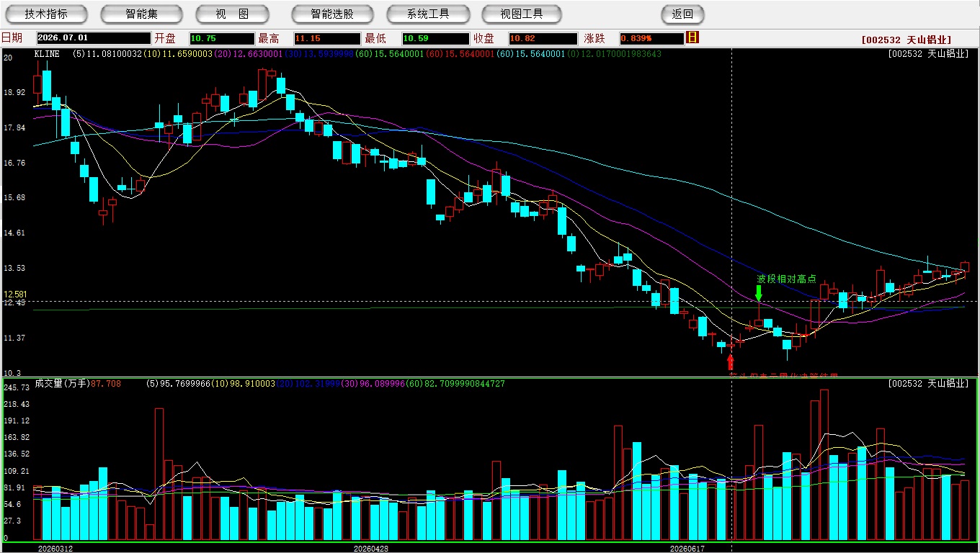Click the 涨跌 value field 0.839%
The image size is (980, 553).
click(651, 38)
